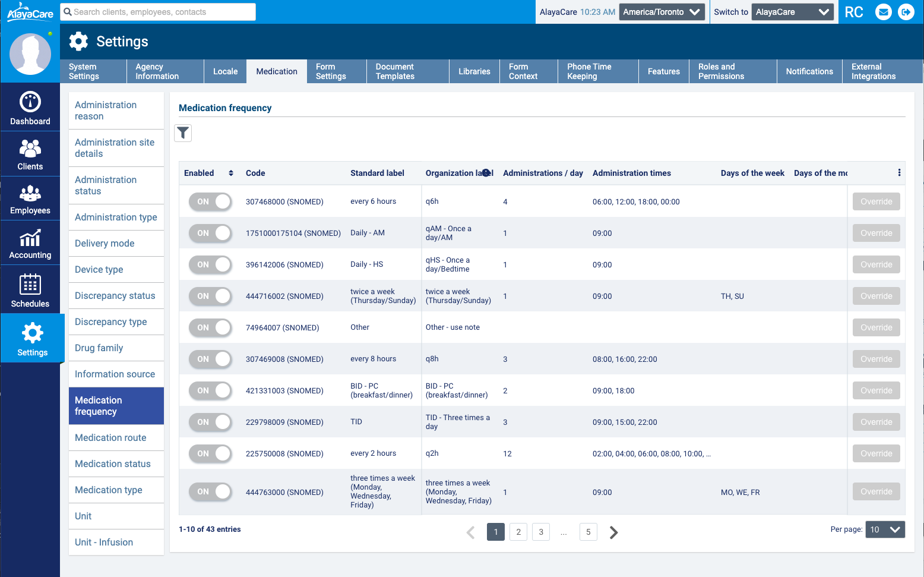The height and width of the screenshot is (577, 924).
Task: Switch to the Roles and Permissions tab
Action: 733,71
